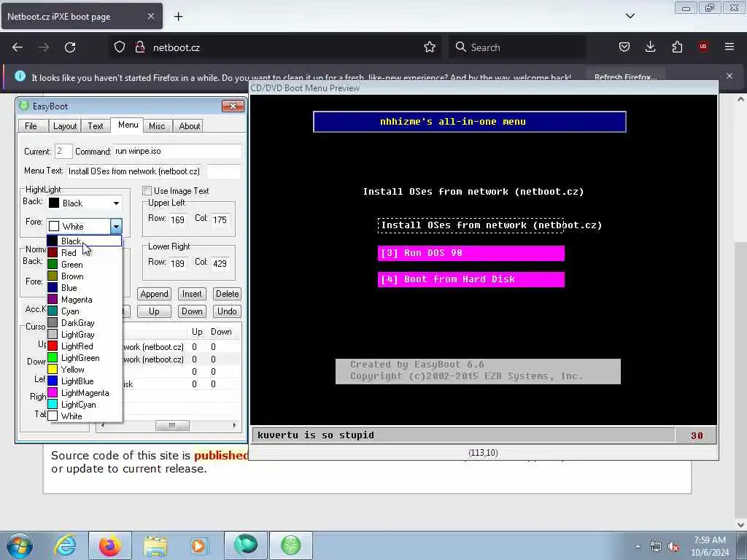
Task: Pick LightCyan in the color dropdown
Action: coord(85,404)
